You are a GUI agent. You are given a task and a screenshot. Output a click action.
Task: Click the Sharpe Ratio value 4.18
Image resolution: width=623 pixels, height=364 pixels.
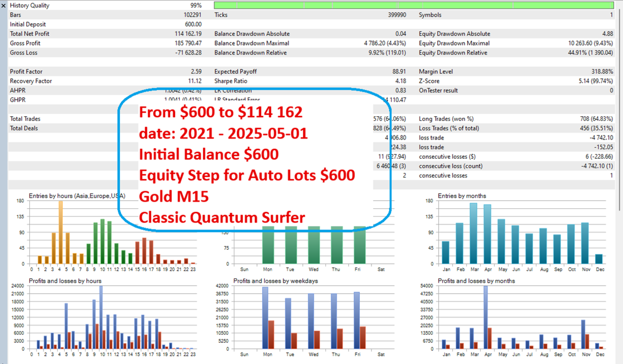(x=400, y=81)
